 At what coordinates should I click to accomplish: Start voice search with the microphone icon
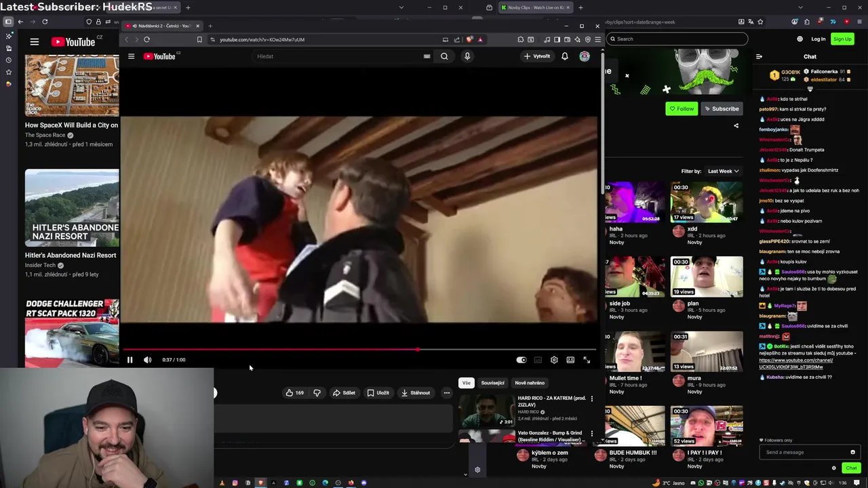(x=467, y=56)
